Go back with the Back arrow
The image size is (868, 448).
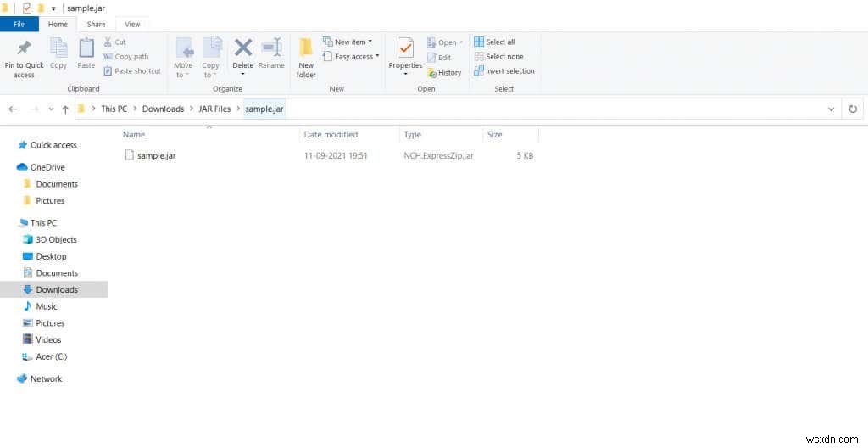tap(14, 109)
